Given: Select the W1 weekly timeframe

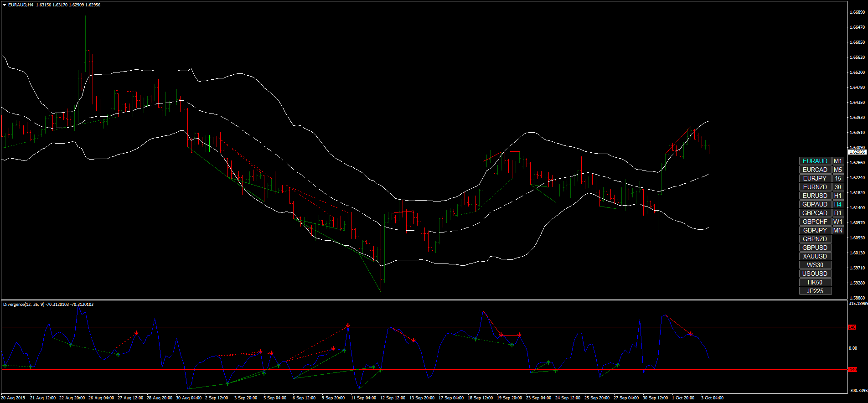Looking at the screenshot, I should (x=838, y=222).
